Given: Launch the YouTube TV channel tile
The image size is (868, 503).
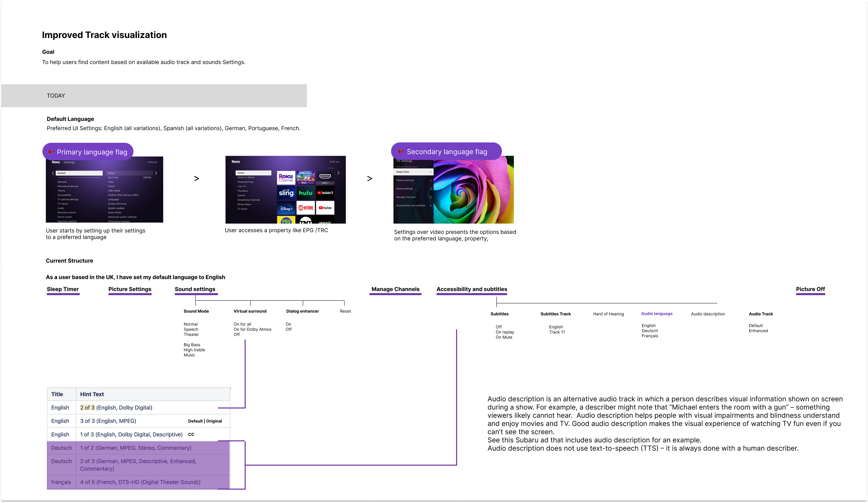Looking at the screenshot, I should [x=325, y=193].
